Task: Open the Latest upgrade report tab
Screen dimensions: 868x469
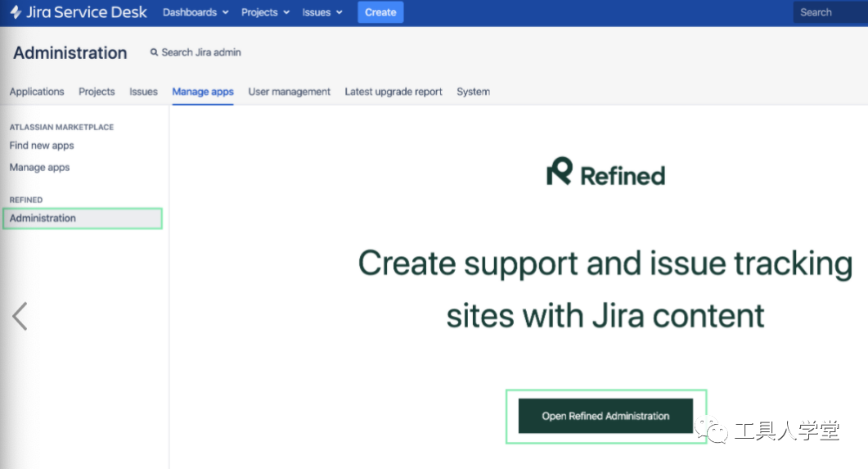Action: (x=394, y=92)
